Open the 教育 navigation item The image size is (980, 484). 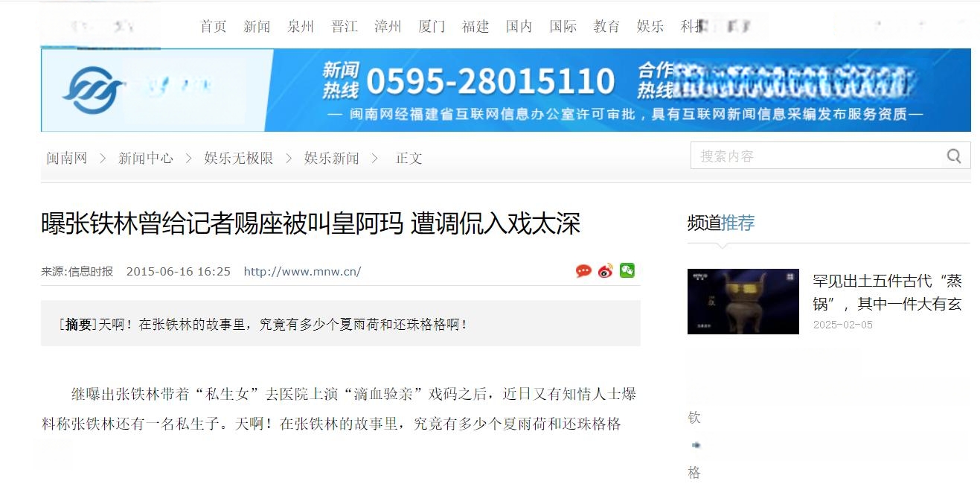coord(606,26)
